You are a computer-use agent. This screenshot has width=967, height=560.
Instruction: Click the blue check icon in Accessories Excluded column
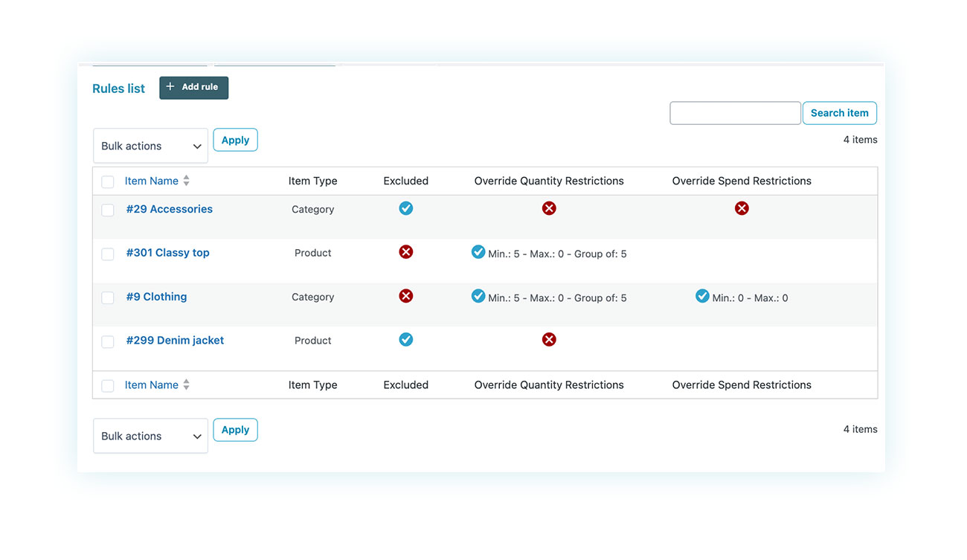click(x=405, y=208)
